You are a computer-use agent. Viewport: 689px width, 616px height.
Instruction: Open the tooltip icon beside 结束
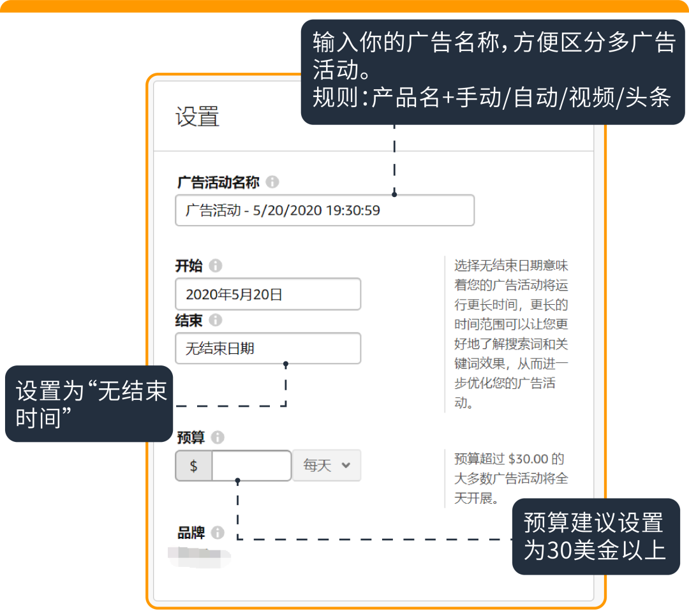[216, 321]
